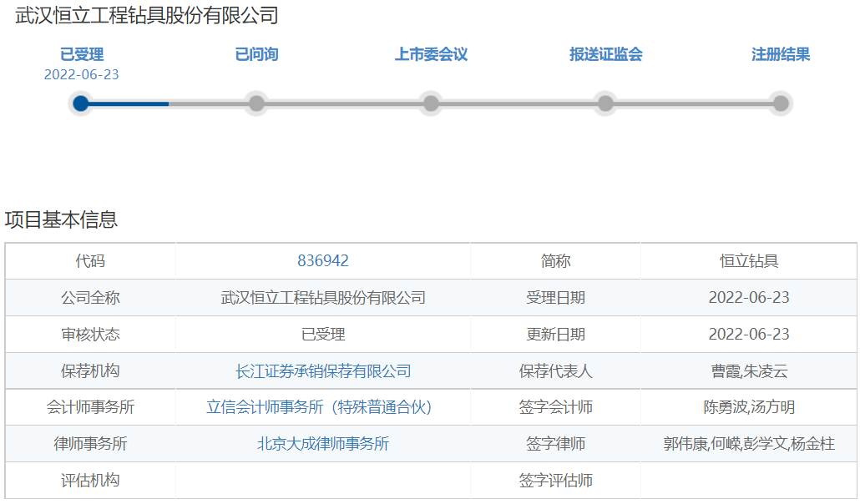The width and height of the screenshot is (860, 504).
Task: Click the 审核状态 label cell
Action: (x=90, y=335)
